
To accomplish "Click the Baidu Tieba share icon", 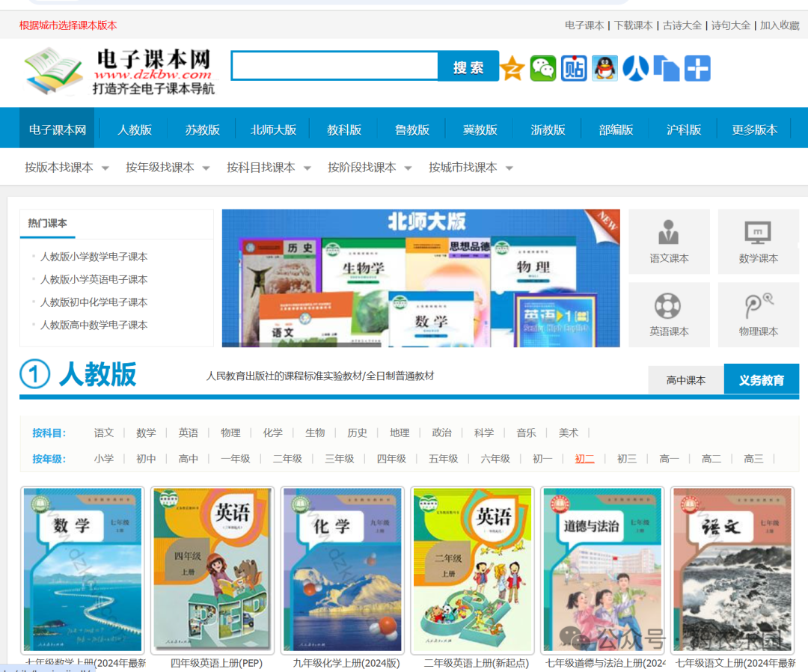I will (x=574, y=68).
